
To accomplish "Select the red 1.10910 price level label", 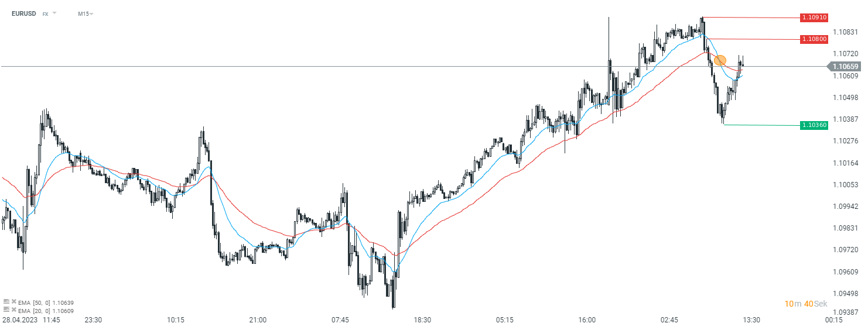I will (x=814, y=18).
